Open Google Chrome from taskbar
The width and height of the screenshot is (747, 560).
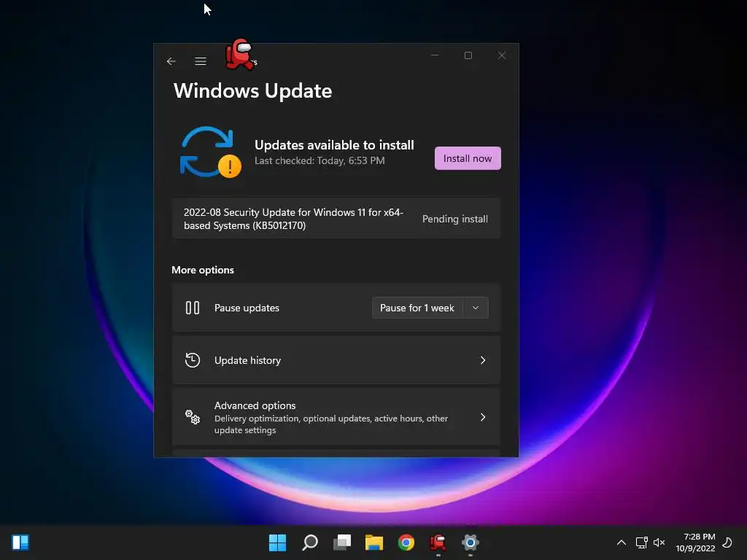pos(406,542)
